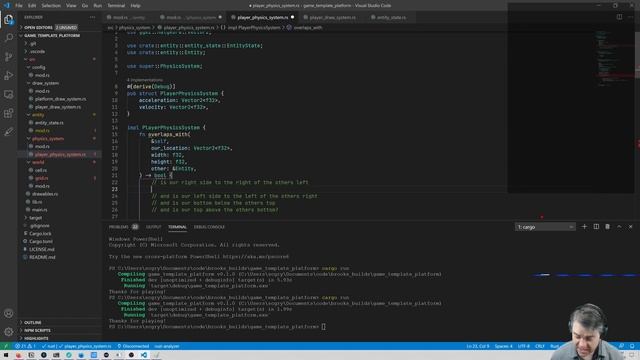The height and width of the screenshot is (360, 640).
Task: Open main.rs in the explorer
Action: (39, 210)
